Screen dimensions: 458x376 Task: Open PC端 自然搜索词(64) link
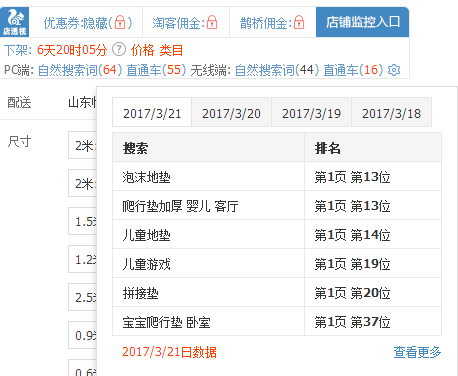(80, 70)
